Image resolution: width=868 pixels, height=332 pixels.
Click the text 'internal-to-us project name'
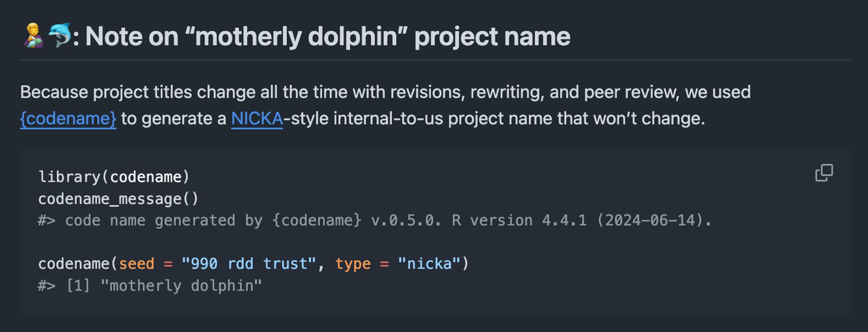point(443,118)
